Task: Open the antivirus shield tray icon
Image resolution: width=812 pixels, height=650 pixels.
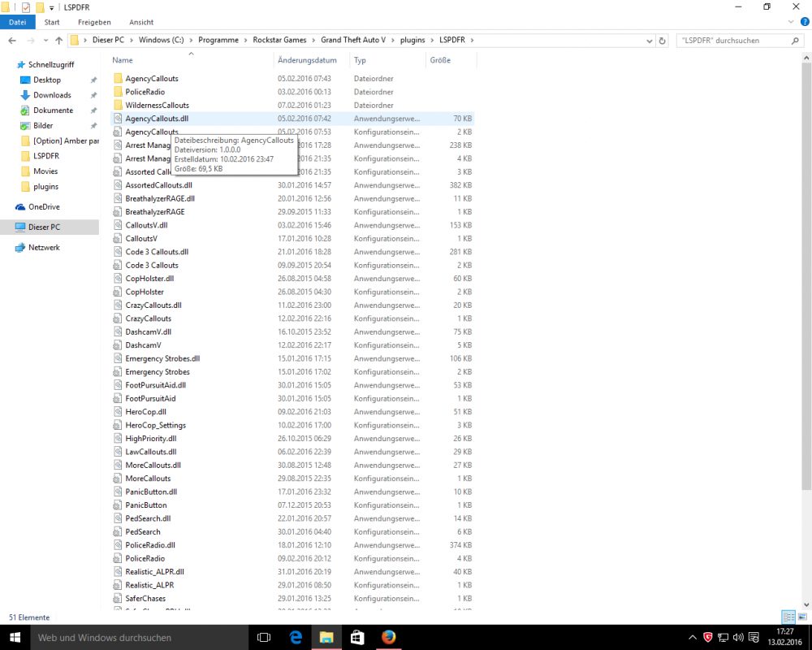Action: (x=708, y=638)
